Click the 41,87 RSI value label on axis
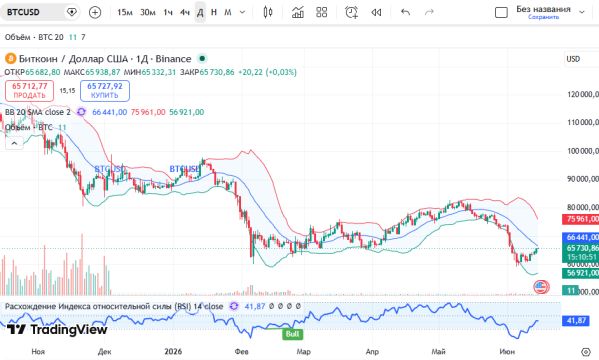 576,320
